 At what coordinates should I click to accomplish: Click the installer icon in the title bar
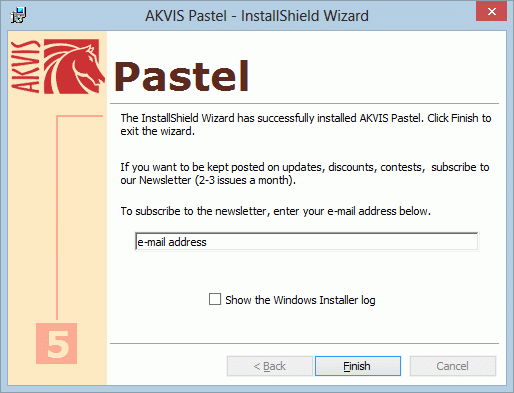click(18, 15)
